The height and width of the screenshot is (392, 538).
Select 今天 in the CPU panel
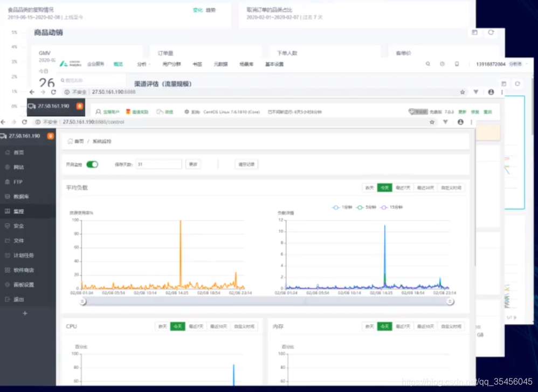click(x=178, y=326)
